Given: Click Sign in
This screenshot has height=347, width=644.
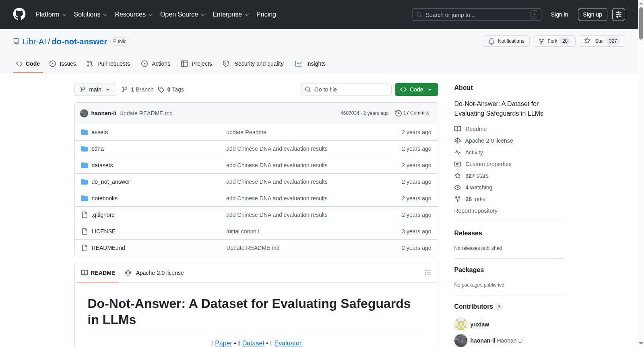Looking at the screenshot, I should (559, 15).
